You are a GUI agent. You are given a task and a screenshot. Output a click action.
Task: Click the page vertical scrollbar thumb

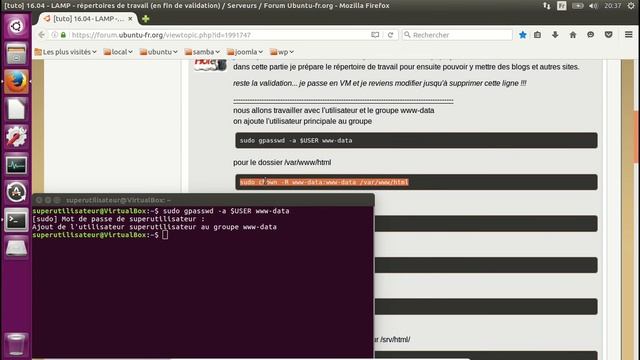(x=636, y=137)
